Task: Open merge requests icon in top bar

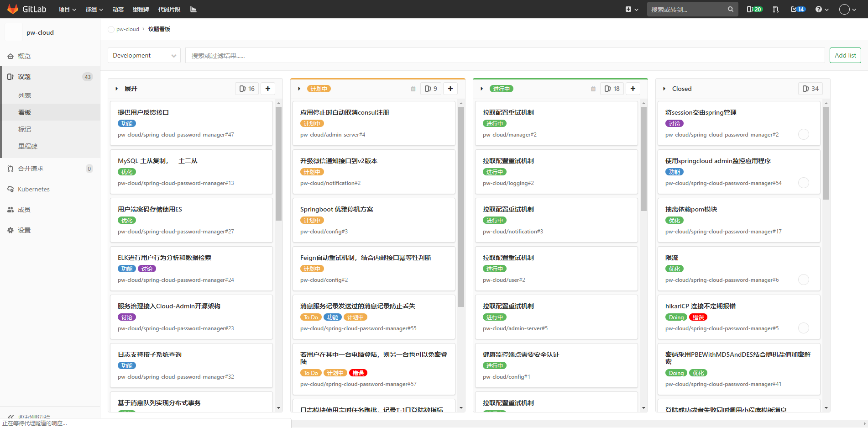Action: point(775,9)
